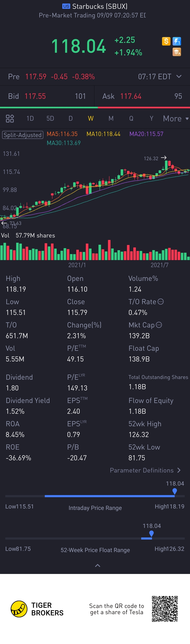Open the More chart periods dropdown
Viewport: 190px width, 644px height.
pyautogui.click(x=176, y=119)
